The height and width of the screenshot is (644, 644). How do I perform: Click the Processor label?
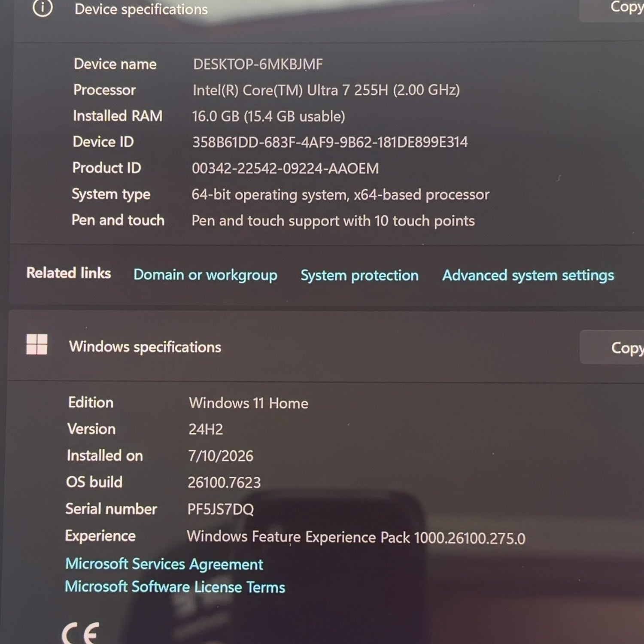pos(104,90)
